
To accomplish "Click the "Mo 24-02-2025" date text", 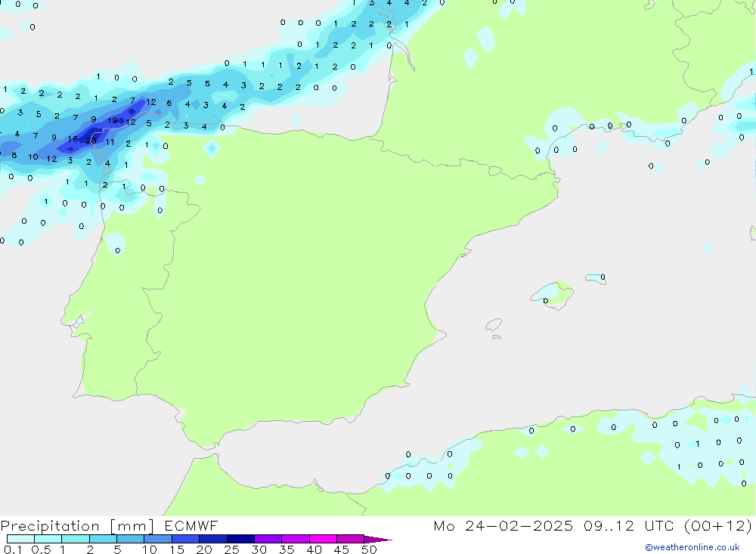I will (x=503, y=525).
